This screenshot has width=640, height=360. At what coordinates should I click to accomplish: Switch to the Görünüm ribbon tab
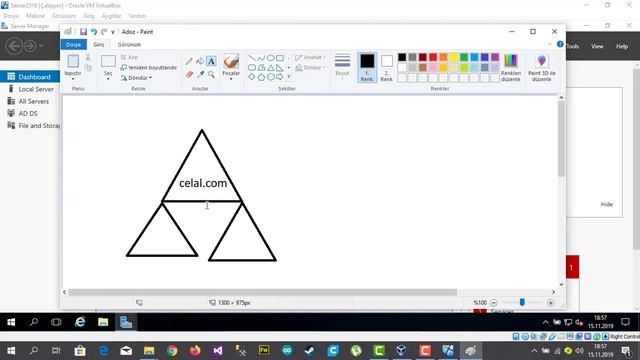pos(129,44)
